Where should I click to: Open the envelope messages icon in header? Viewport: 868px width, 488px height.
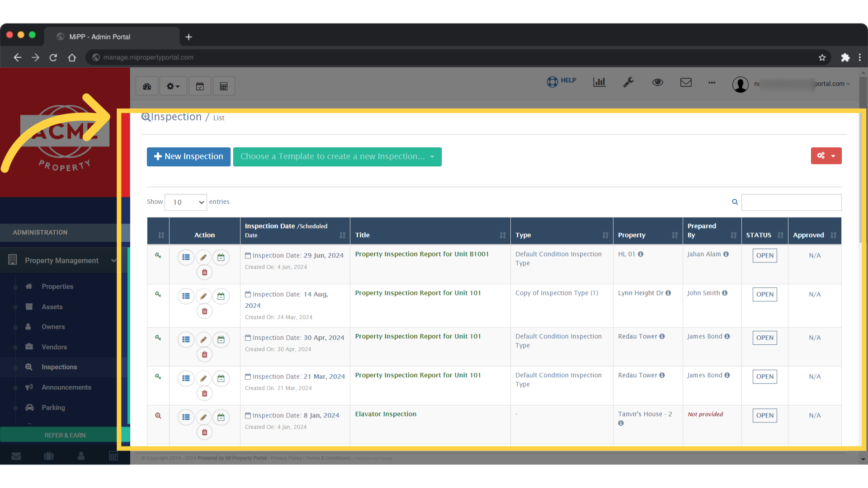coord(686,82)
